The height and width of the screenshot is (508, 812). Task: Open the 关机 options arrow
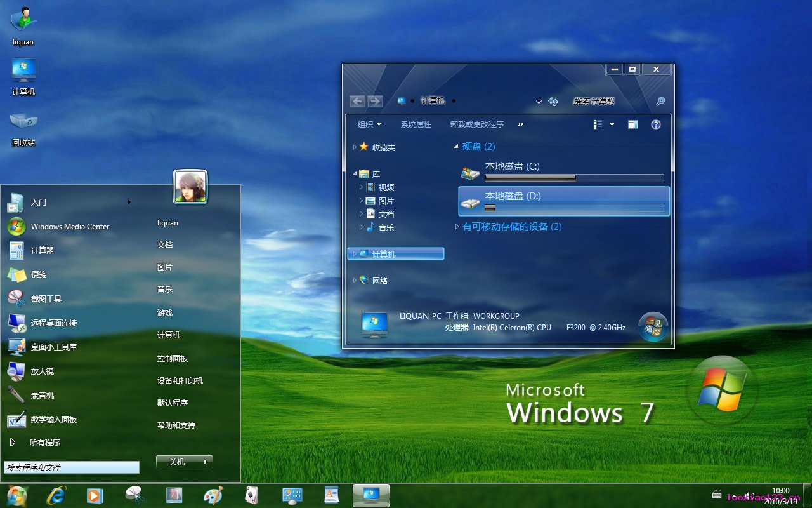(206, 462)
